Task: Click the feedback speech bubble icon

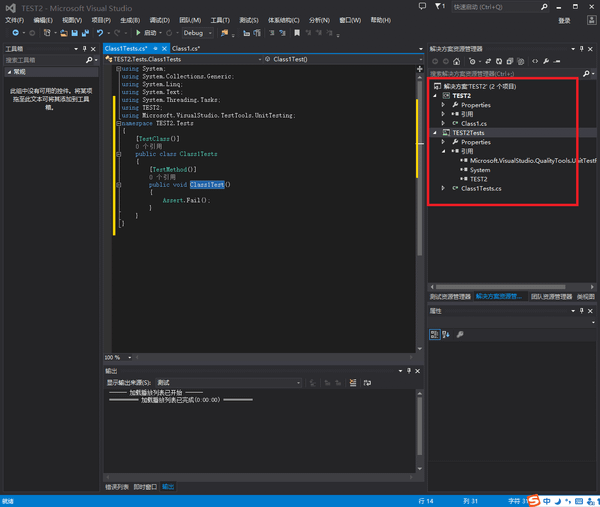Action: [x=422, y=6]
